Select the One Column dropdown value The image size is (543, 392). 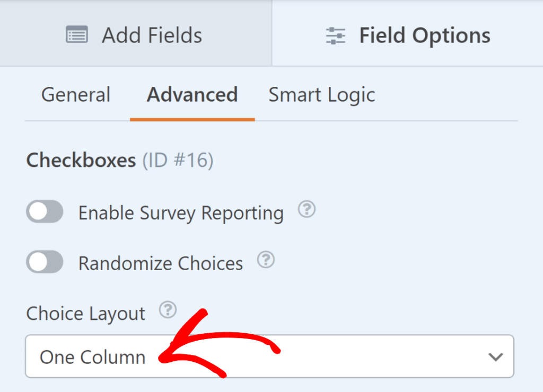[x=92, y=357]
